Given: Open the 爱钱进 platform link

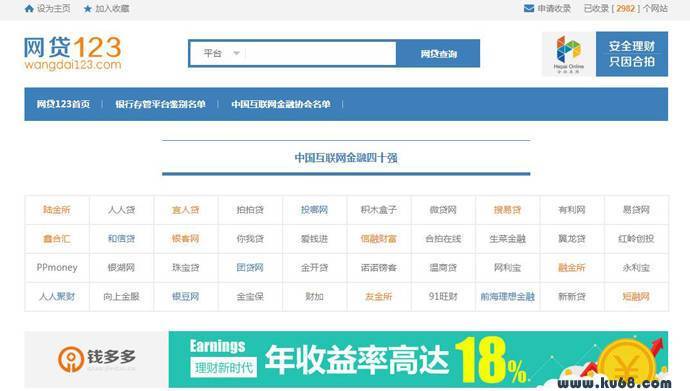Looking at the screenshot, I should pyautogui.click(x=314, y=239).
